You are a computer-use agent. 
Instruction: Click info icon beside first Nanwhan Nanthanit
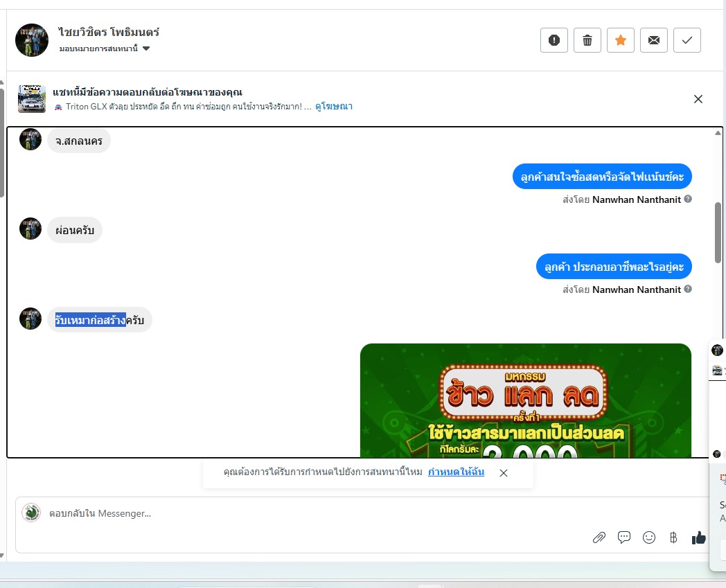688,199
